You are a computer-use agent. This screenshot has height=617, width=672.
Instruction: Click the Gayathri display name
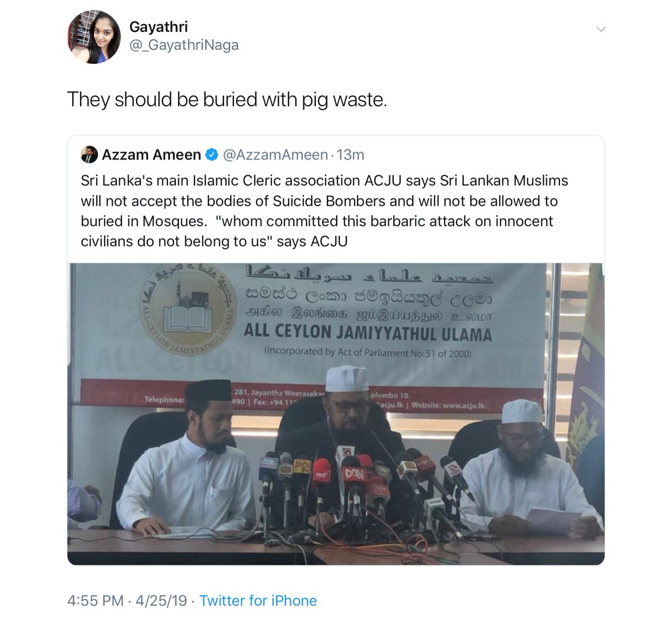[158, 26]
